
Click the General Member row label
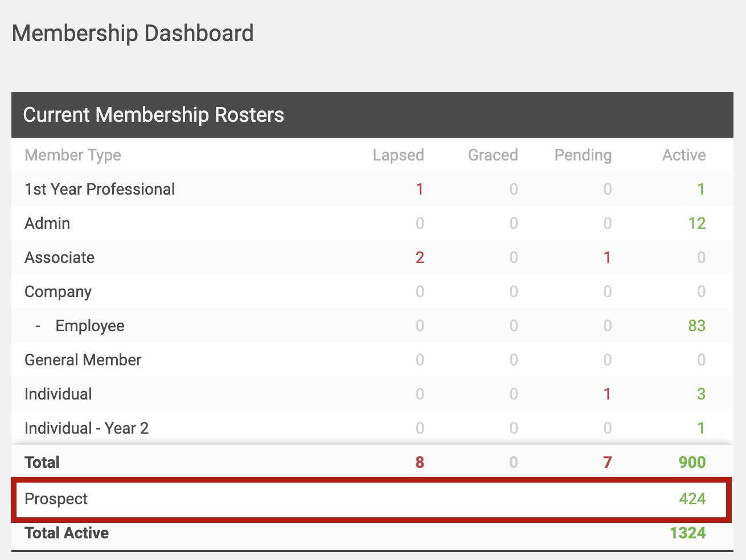click(83, 360)
